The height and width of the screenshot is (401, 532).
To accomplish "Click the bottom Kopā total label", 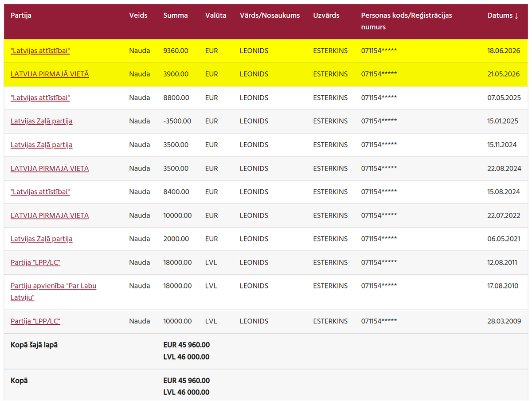I will [19, 380].
